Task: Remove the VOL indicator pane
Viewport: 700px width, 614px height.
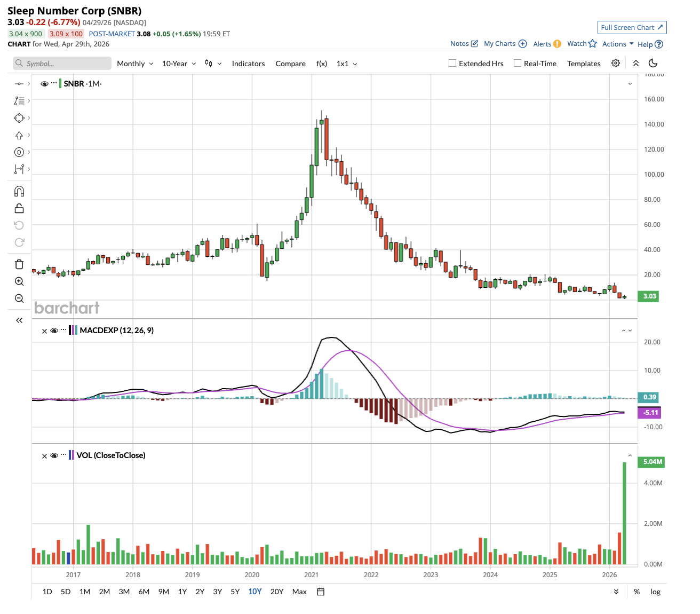Action: tap(44, 456)
